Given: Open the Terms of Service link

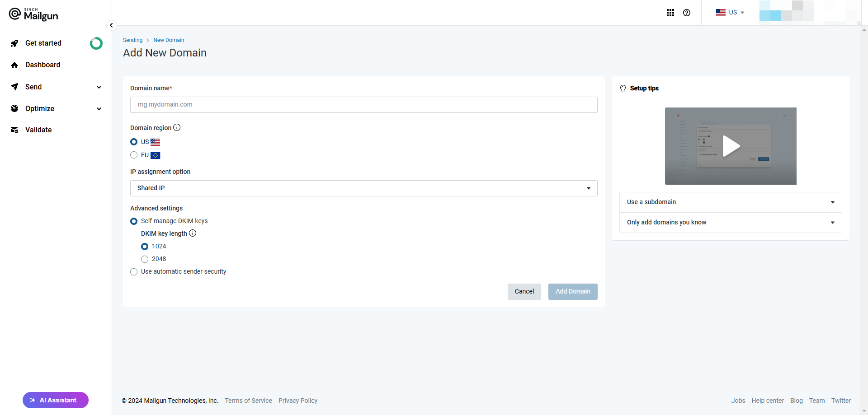Looking at the screenshot, I should 249,401.
